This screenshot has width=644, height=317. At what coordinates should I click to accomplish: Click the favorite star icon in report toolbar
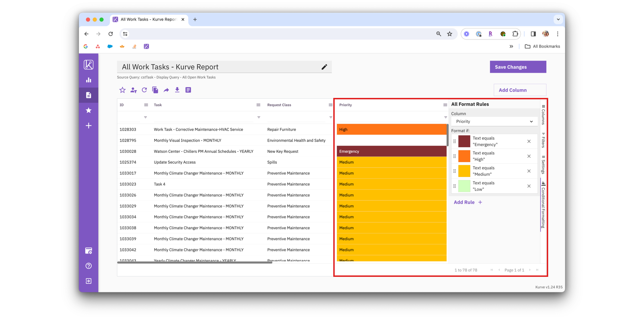[122, 90]
